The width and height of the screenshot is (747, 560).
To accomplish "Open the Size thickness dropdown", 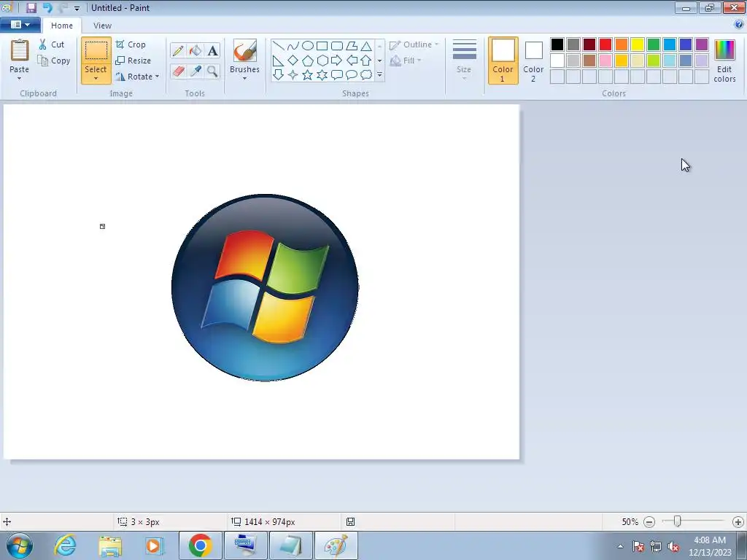I will coord(464,60).
